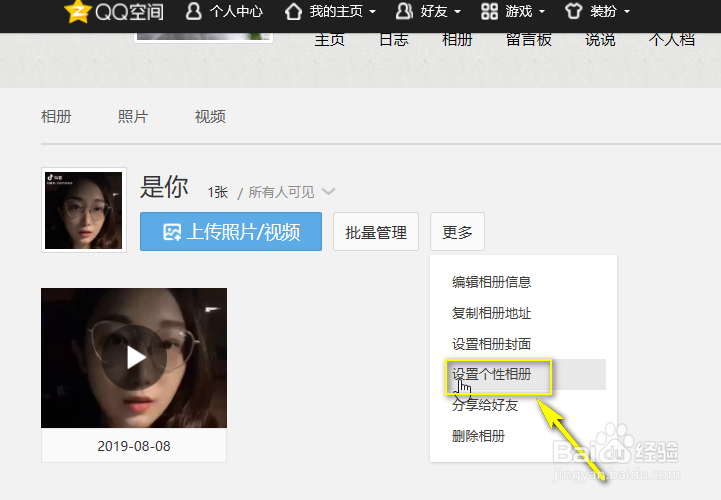Choose 分享给好友 from the menu
The height and width of the screenshot is (500, 721).
point(485,405)
